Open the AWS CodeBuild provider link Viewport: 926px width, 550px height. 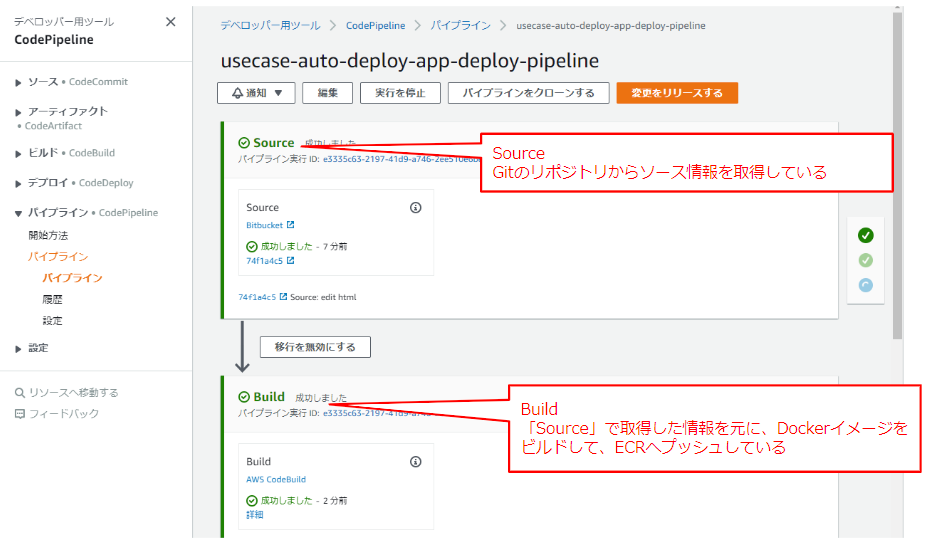click(x=276, y=479)
